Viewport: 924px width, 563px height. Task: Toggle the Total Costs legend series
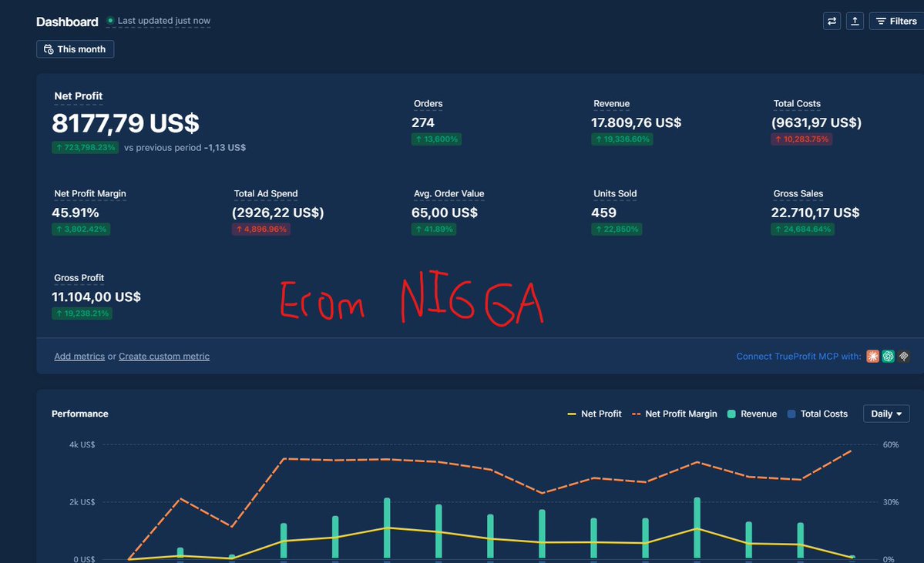(x=818, y=414)
